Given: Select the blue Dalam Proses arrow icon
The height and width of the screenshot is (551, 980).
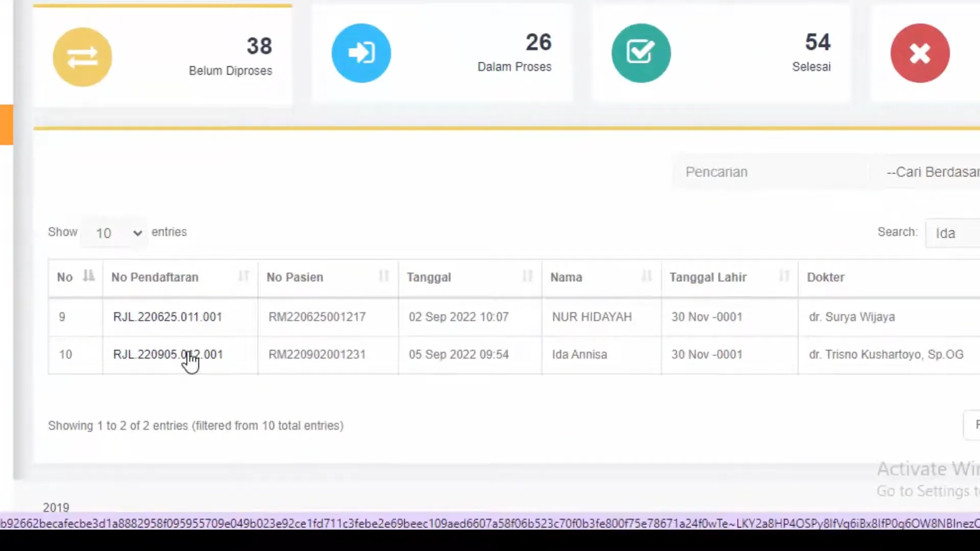Looking at the screenshot, I should (361, 53).
